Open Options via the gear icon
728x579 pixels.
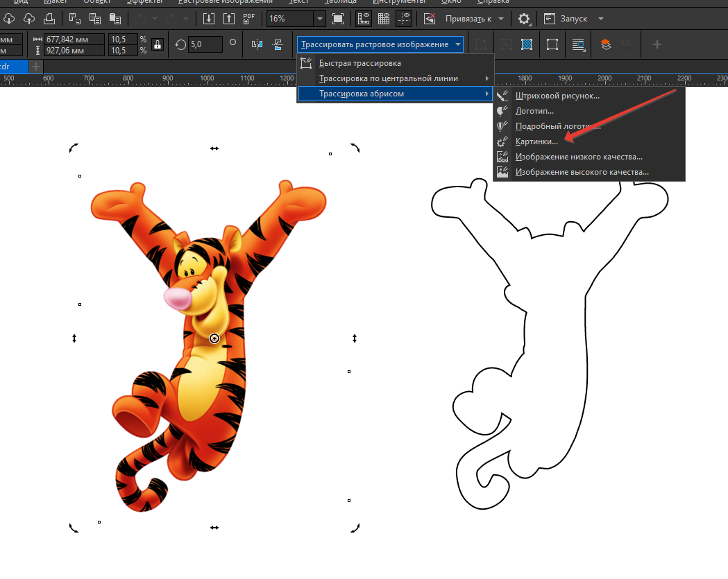(524, 19)
